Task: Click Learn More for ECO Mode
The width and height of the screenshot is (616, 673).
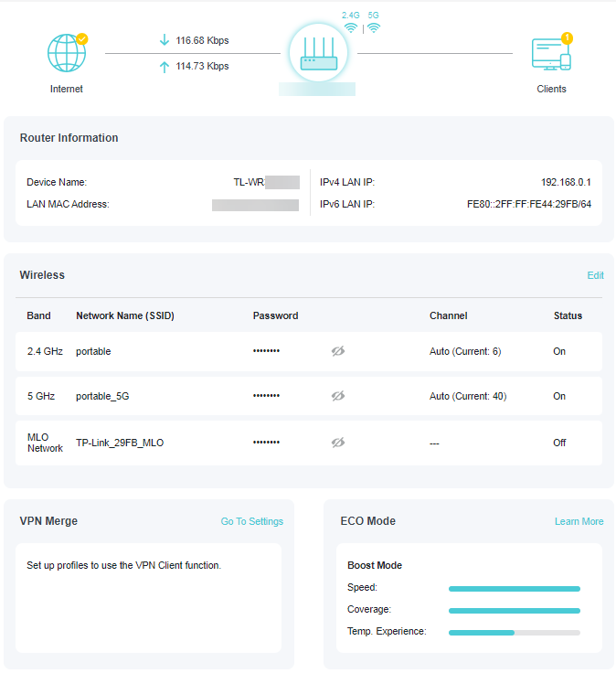Action: point(579,521)
